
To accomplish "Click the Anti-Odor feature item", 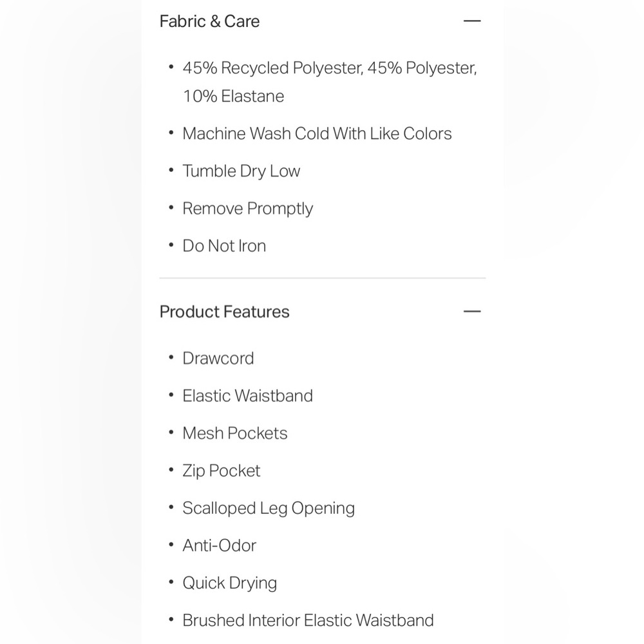I will [220, 545].
